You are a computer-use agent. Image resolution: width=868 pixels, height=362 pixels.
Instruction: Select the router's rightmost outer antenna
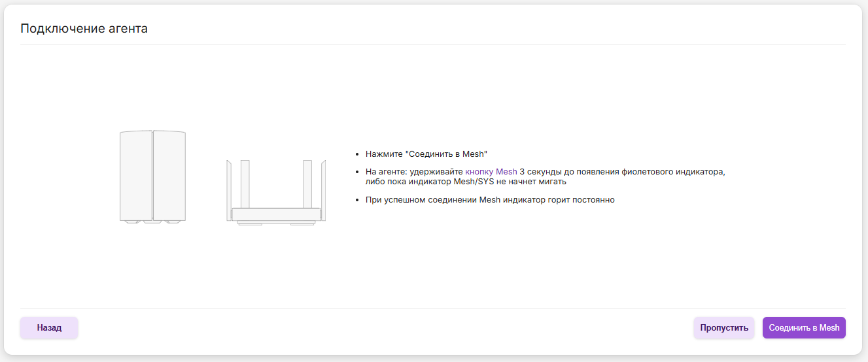pos(323,189)
